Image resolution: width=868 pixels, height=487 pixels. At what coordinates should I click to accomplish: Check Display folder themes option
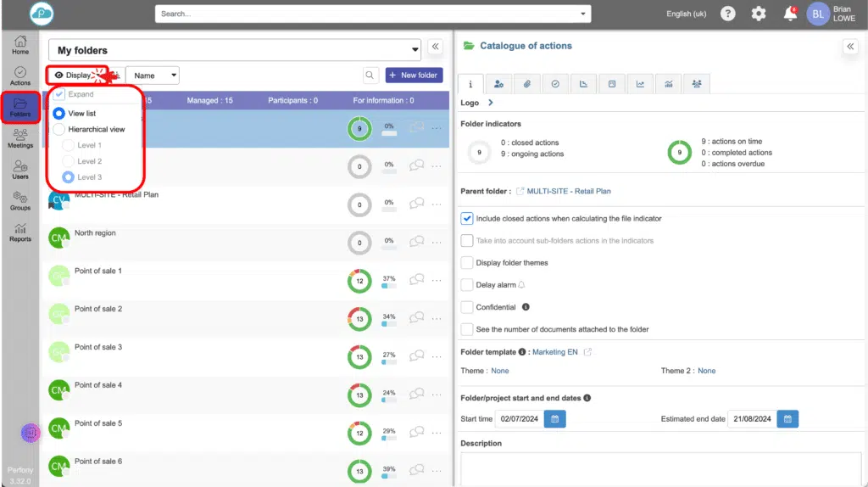(x=467, y=263)
